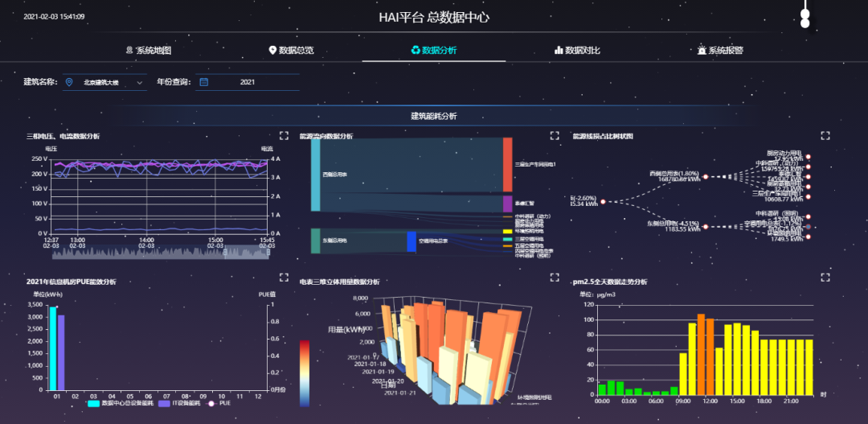Collapse the 东侧总用电 tree node
Viewport: 868px width, 424px height.
point(705,226)
